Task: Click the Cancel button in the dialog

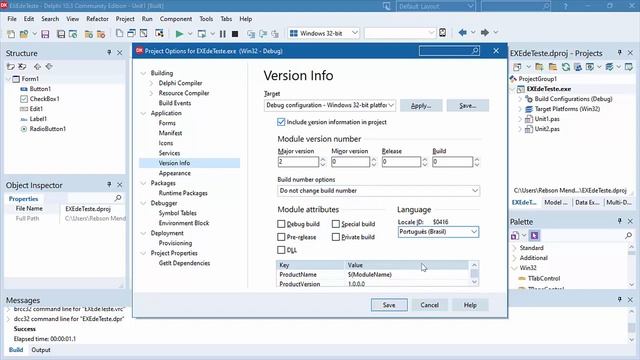Action: click(429, 305)
